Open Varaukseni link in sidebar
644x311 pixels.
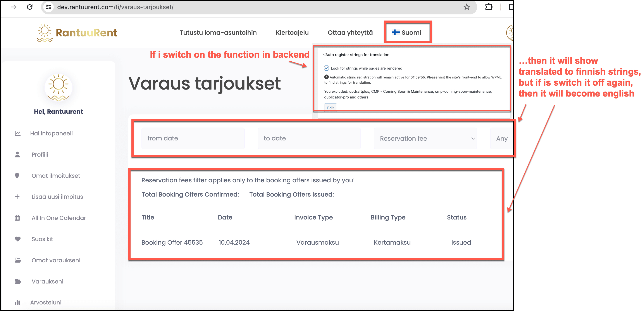click(x=48, y=282)
